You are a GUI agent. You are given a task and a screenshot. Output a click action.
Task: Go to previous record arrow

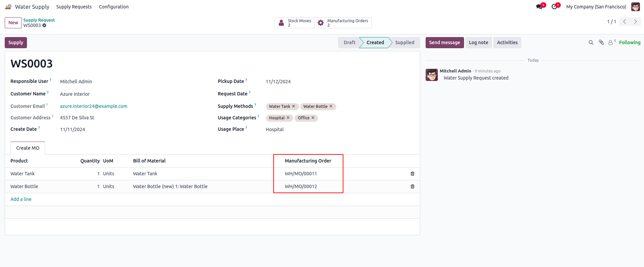click(x=624, y=22)
